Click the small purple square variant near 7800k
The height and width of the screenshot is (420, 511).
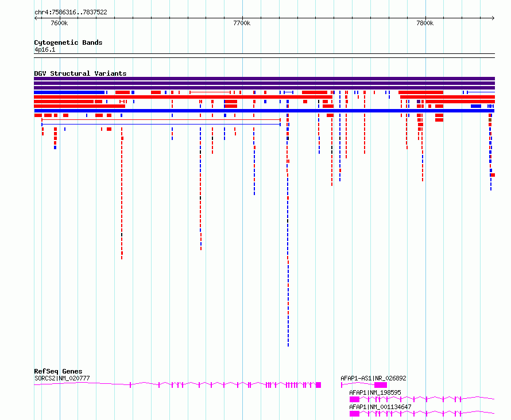point(419,102)
